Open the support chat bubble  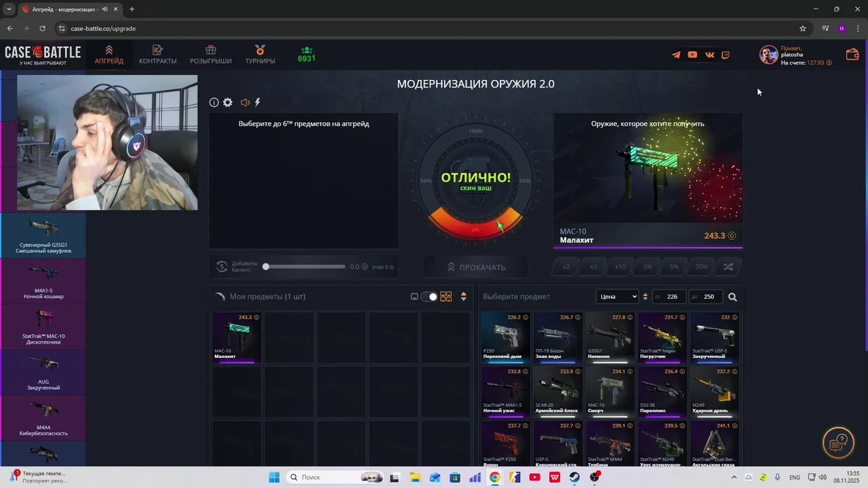(839, 443)
